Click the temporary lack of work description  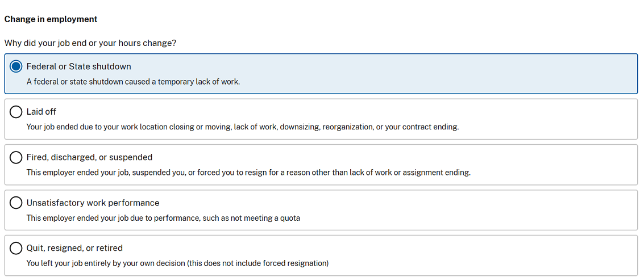click(x=133, y=82)
